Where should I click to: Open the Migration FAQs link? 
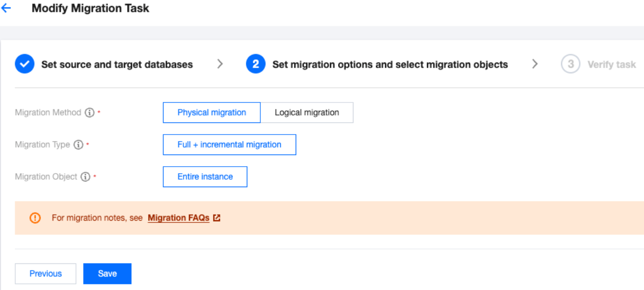click(178, 218)
